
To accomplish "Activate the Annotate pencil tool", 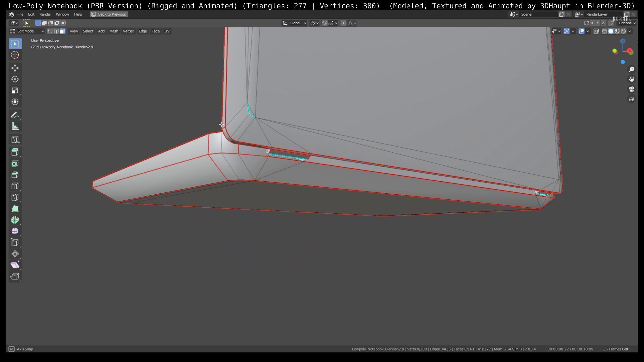I will [15, 115].
